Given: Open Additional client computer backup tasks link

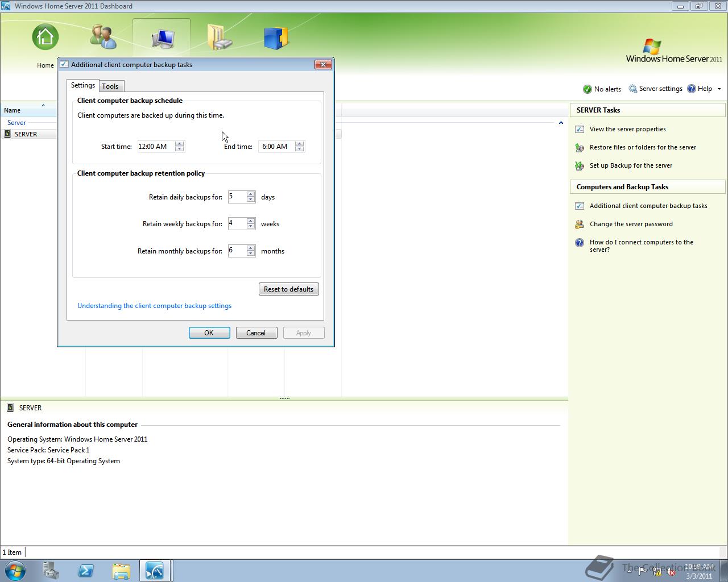Looking at the screenshot, I should [649, 206].
